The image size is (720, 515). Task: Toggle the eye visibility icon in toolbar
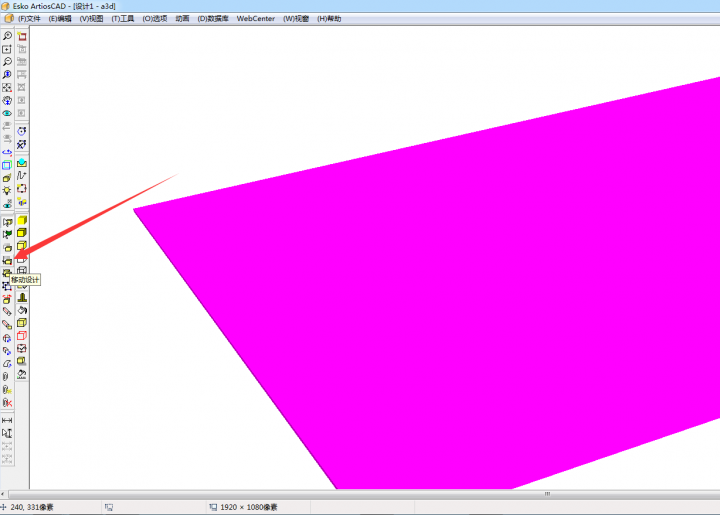pos(7,113)
